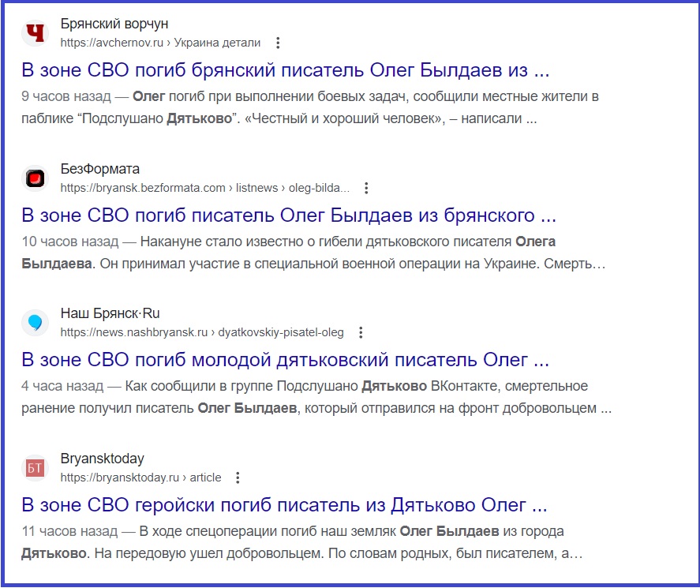
Task: Click the 'Bryansktoday' site name
Action: tap(103, 459)
